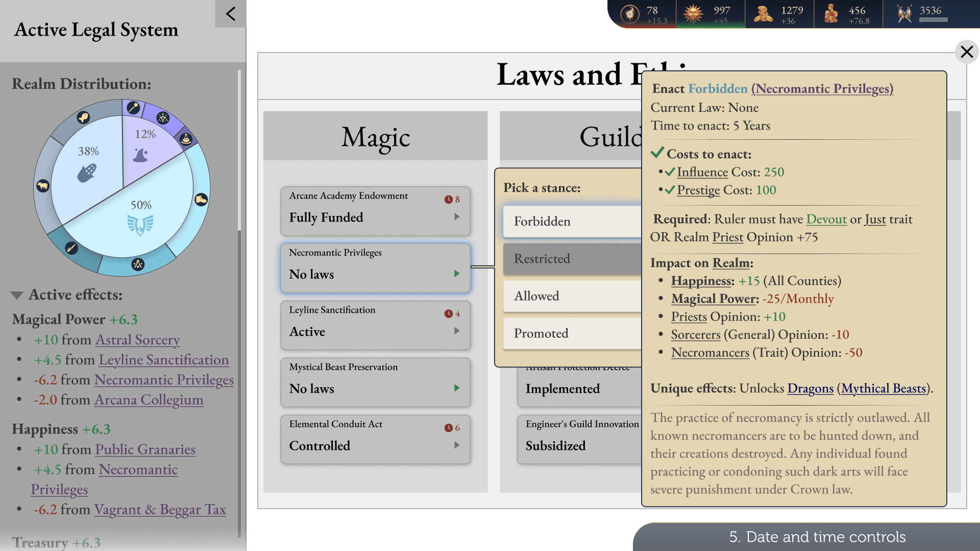Screen dimensions: 980x551
Task: Open Public Granaries link under Happiness
Action: (x=145, y=449)
